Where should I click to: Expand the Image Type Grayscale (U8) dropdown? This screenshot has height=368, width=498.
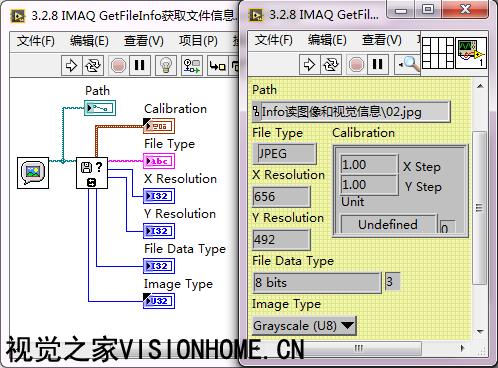[x=347, y=325]
